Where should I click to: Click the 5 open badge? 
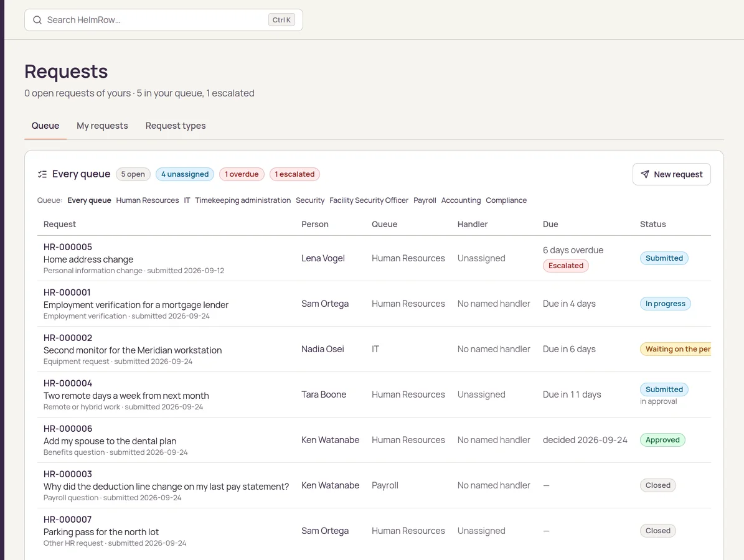tap(133, 174)
